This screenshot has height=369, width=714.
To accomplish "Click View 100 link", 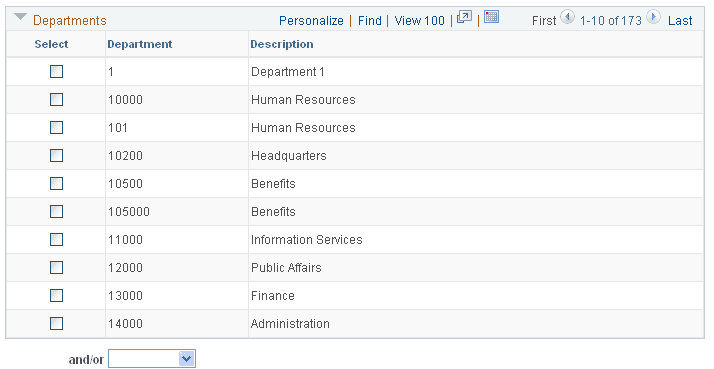I will (x=419, y=20).
